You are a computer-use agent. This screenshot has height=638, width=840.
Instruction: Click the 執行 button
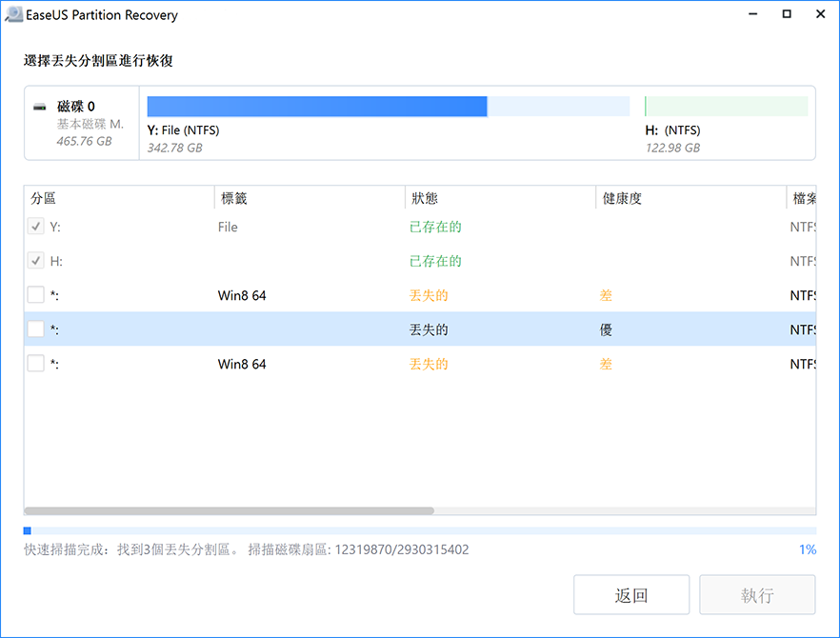757,593
